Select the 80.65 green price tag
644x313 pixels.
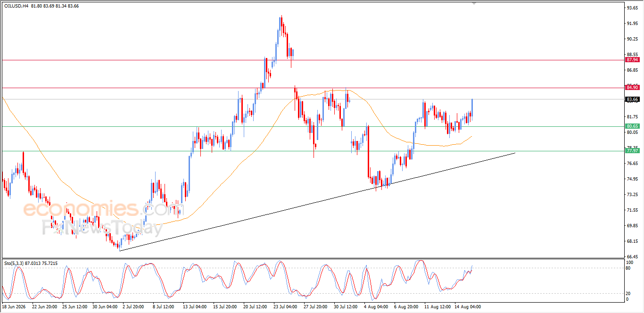click(x=632, y=126)
